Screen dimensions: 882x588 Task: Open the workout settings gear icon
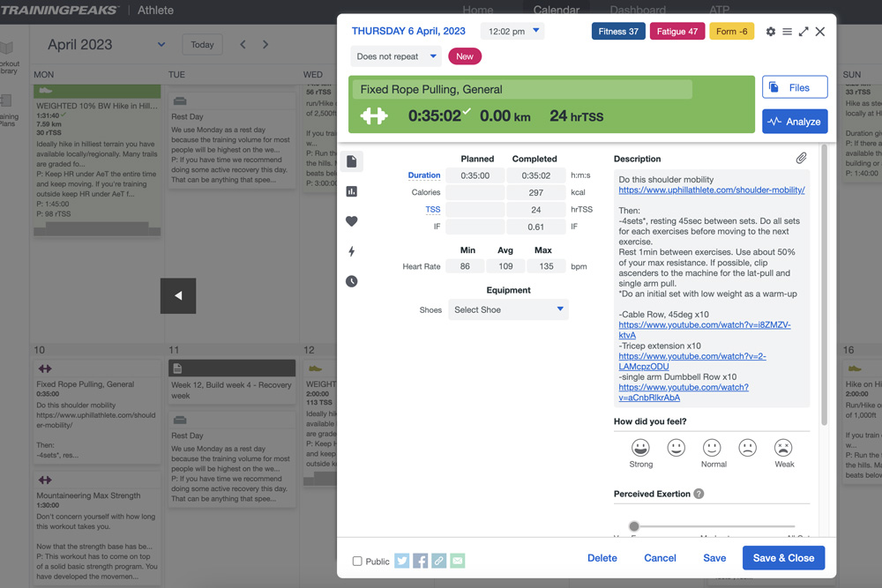771,32
